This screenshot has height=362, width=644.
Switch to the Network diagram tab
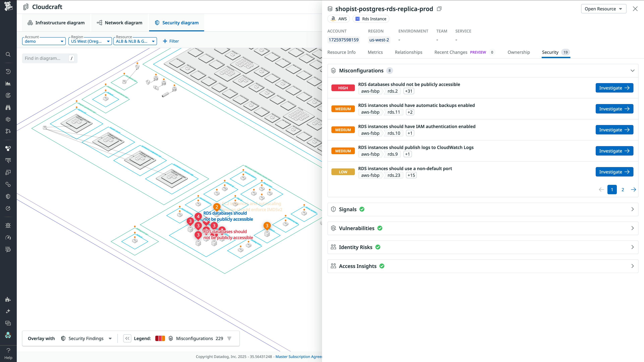point(120,22)
